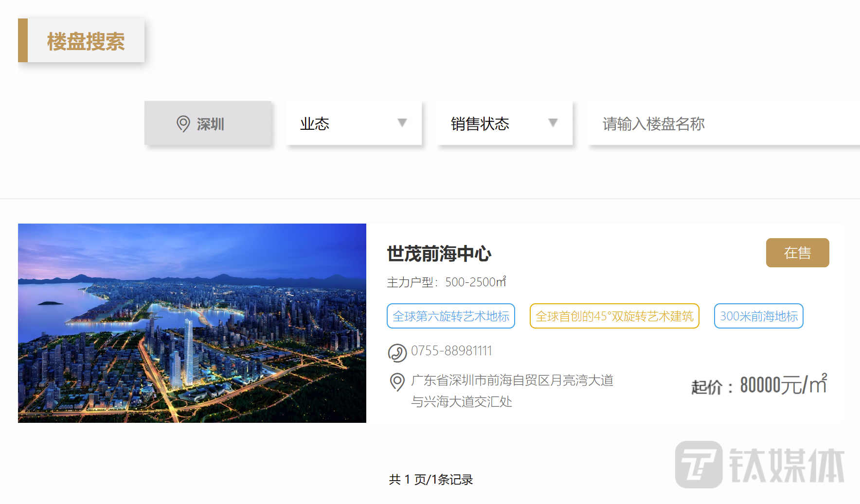This screenshot has width=860, height=504.
Task: Click the 主力户型：500-2500㎡ text
Action: [x=447, y=282]
